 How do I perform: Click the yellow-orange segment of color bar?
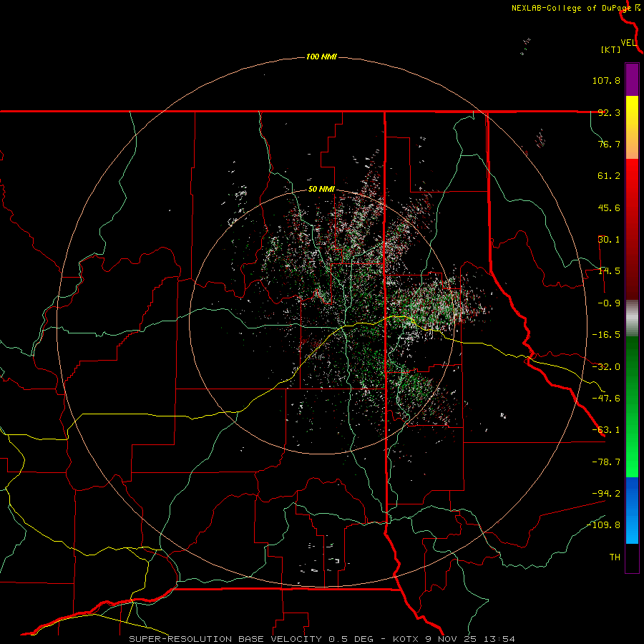[632, 127]
